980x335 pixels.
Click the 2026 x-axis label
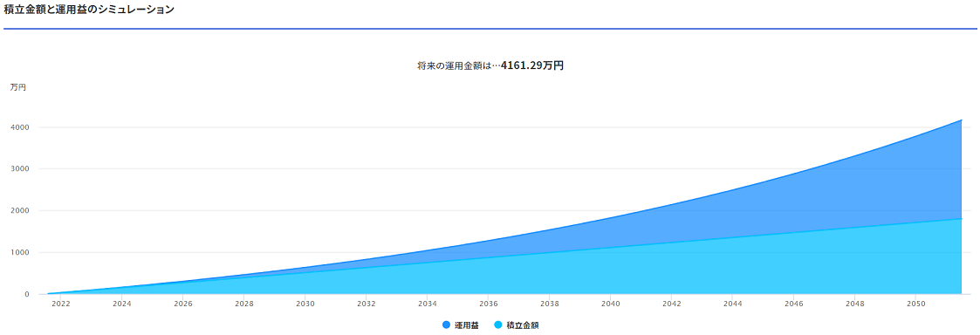(x=183, y=304)
